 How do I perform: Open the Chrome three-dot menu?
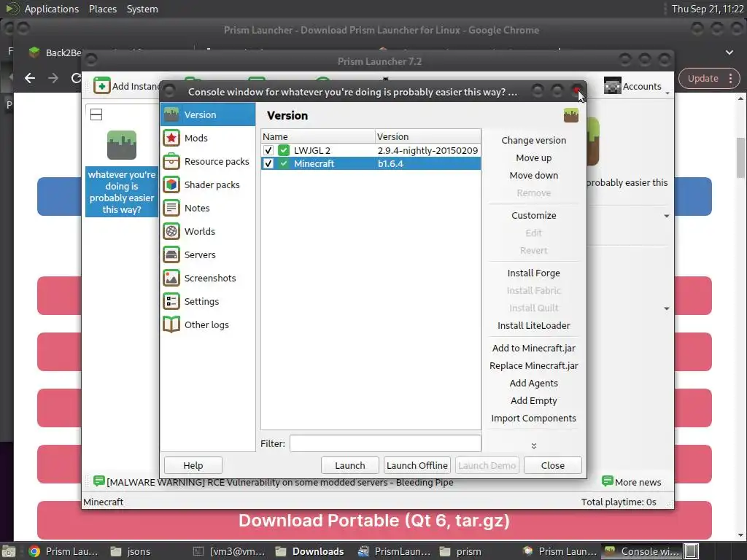pyautogui.click(x=731, y=79)
